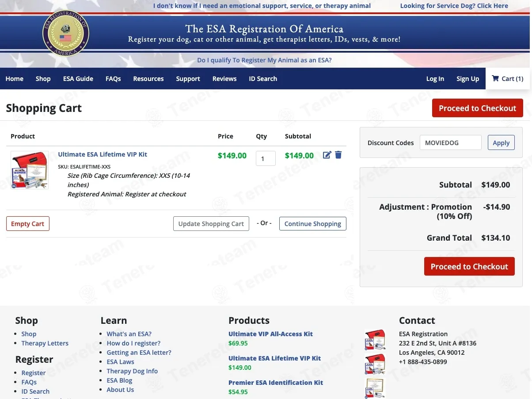532x399 pixels.
Task: Click the promotion adjustment -$14.90 value
Action: tap(497, 207)
